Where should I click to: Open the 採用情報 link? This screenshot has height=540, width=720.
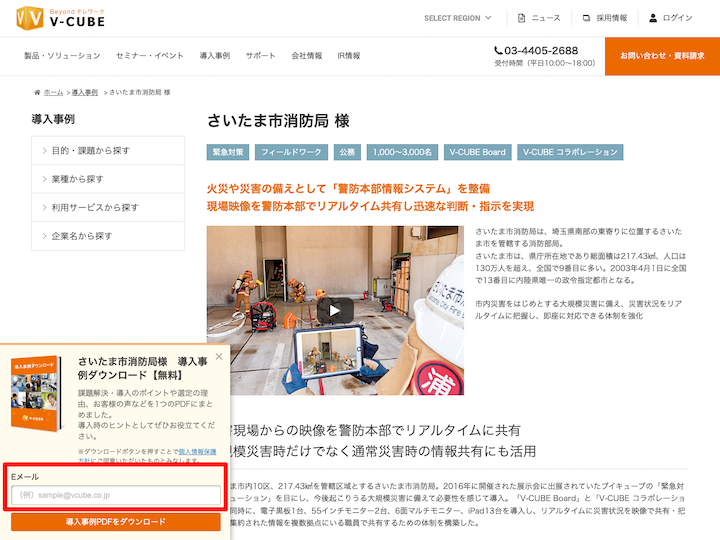point(611,18)
